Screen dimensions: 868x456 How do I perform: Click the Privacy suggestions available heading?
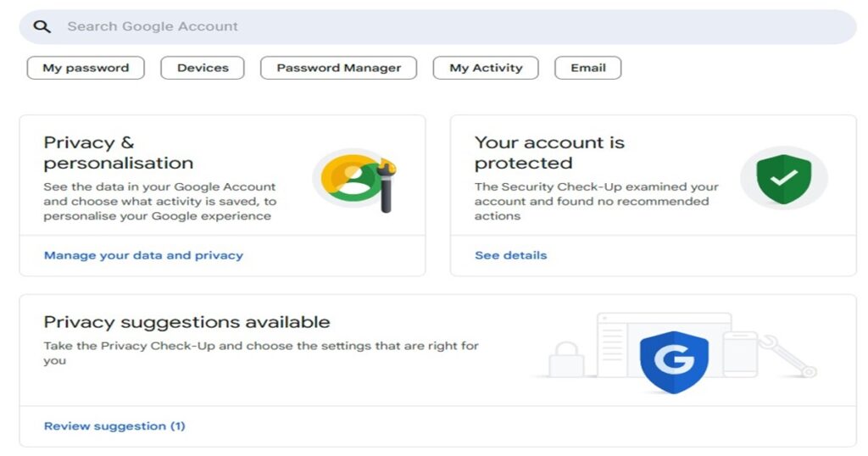186,322
